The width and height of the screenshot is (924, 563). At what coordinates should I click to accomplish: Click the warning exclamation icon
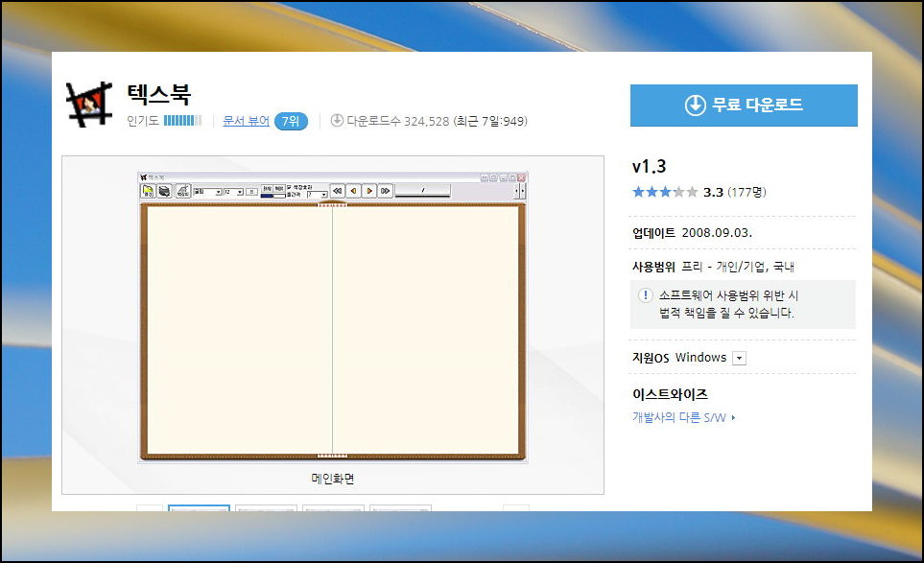point(646,295)
